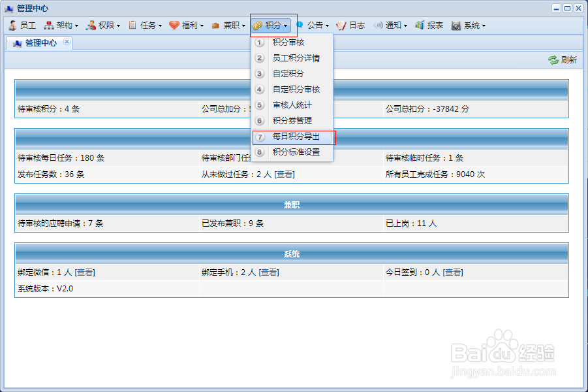Click number 4 icon beside 自定积分审核
This screenshot has height=392, width=588.
pos(260,90)
